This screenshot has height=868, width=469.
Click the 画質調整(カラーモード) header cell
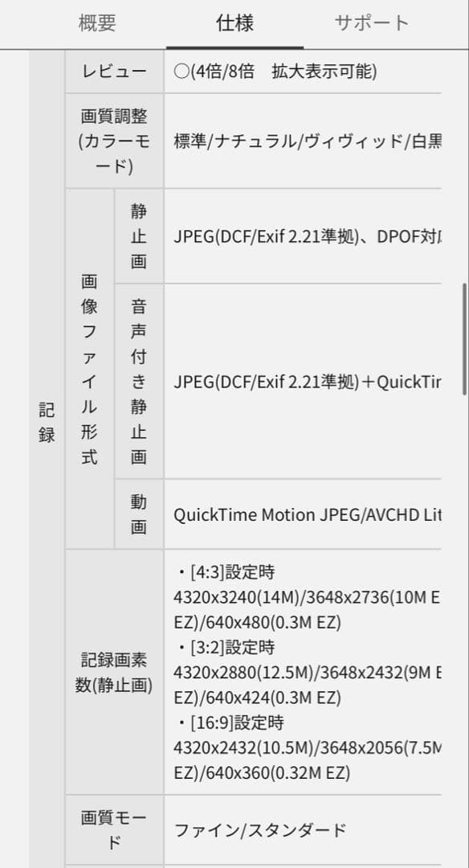point(115,141)
